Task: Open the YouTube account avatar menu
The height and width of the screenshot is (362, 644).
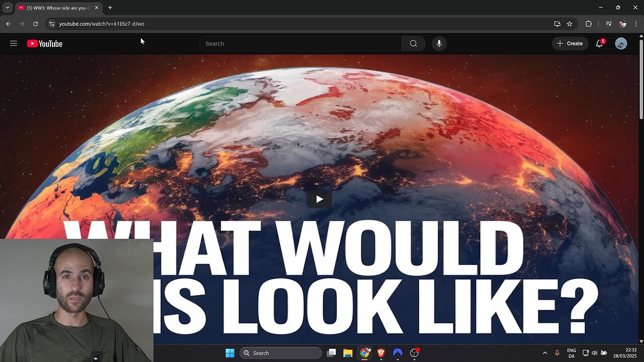Action: point(621,44)
